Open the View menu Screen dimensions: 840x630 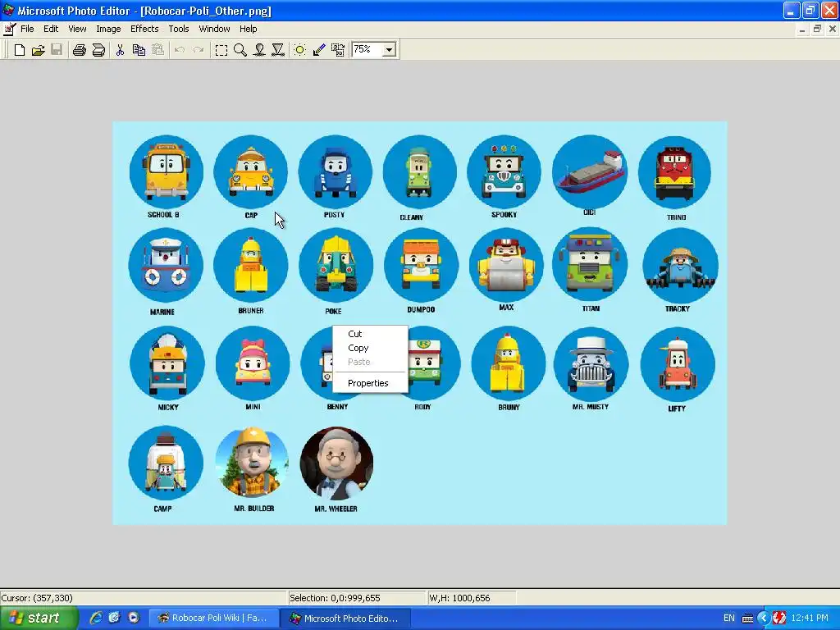pyautogui.click(x=77, y=29)
